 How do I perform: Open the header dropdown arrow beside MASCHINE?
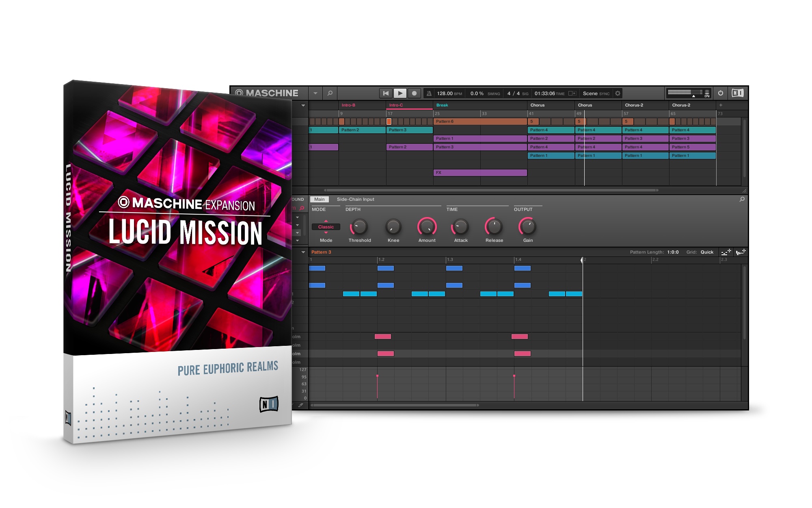[315, 93]
